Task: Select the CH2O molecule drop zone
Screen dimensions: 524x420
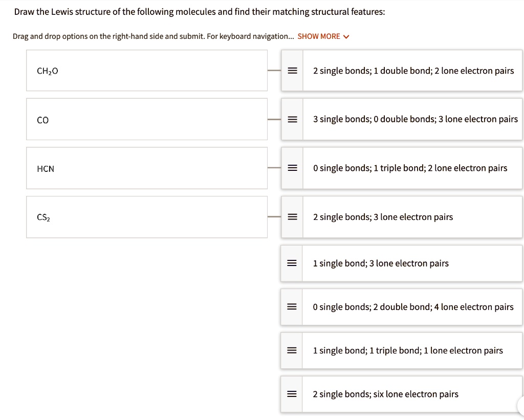Action: 147,70
